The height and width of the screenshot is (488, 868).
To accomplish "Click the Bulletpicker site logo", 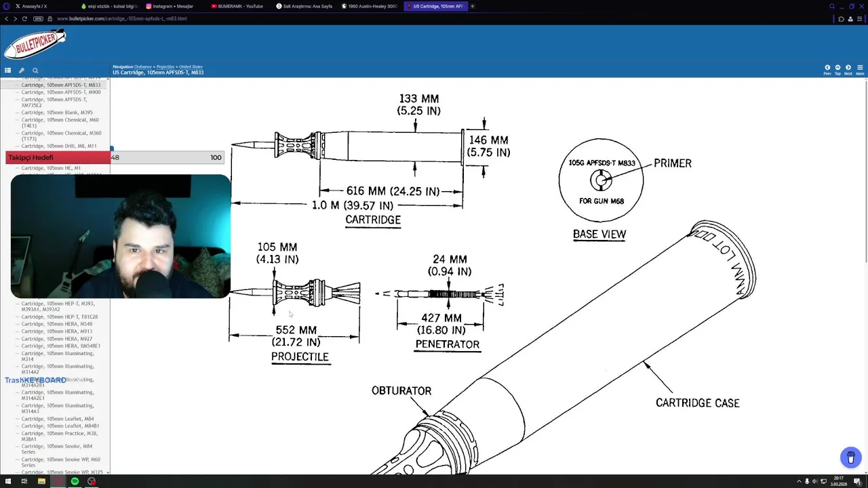I will [35, 45].
